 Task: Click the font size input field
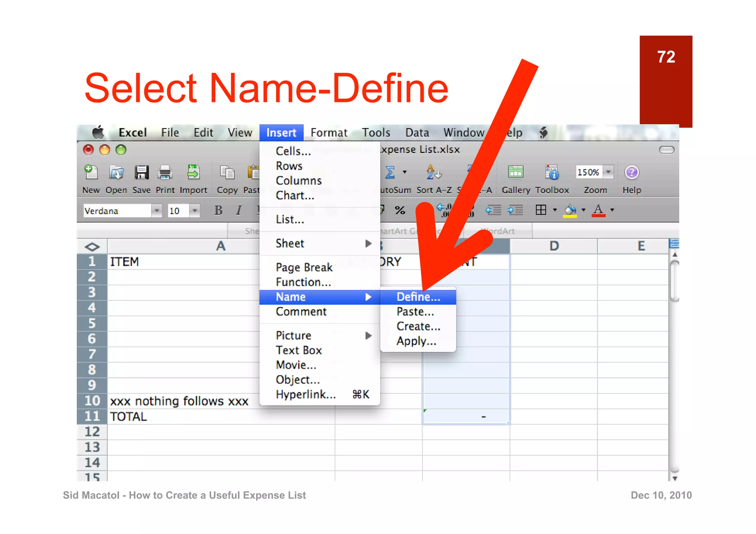click(178, 211)
